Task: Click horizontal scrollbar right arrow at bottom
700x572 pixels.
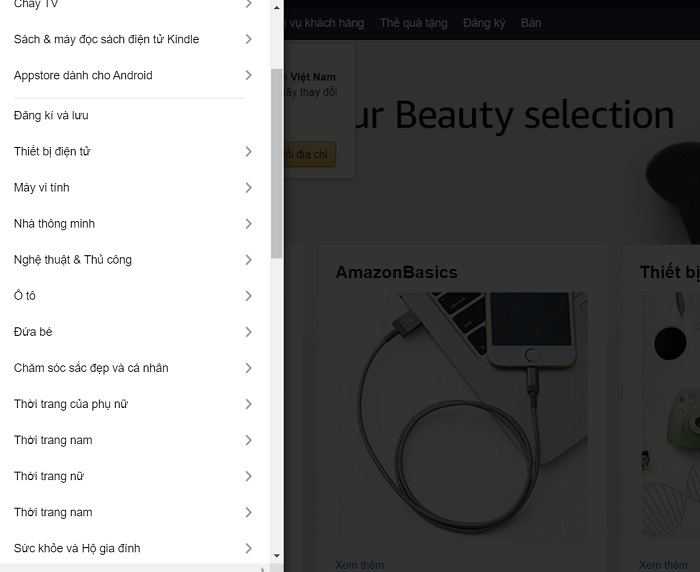Action: (x=262, y=569)
